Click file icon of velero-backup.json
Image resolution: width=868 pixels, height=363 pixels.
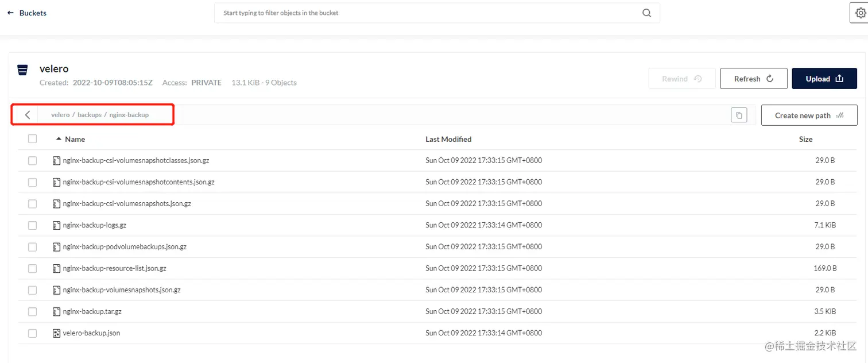click(x=56, y=333)
